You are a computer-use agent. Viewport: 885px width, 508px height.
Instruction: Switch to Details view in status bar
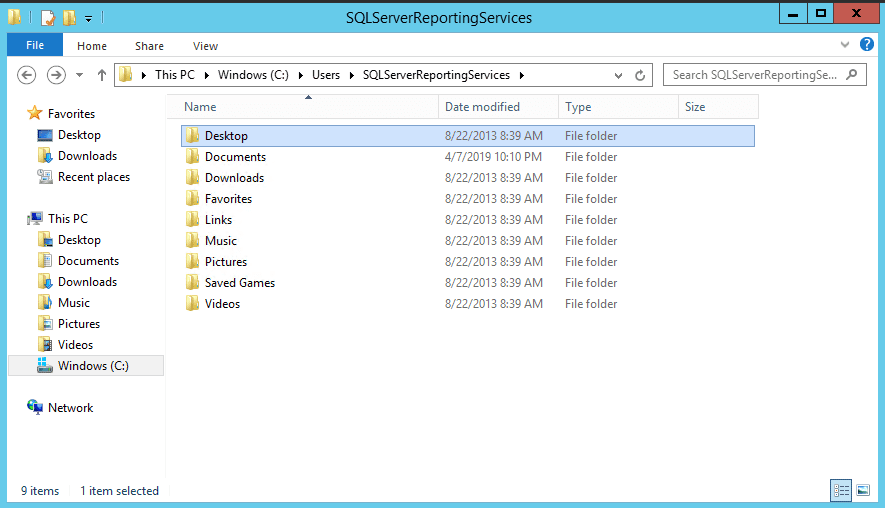tap(841, 490)
